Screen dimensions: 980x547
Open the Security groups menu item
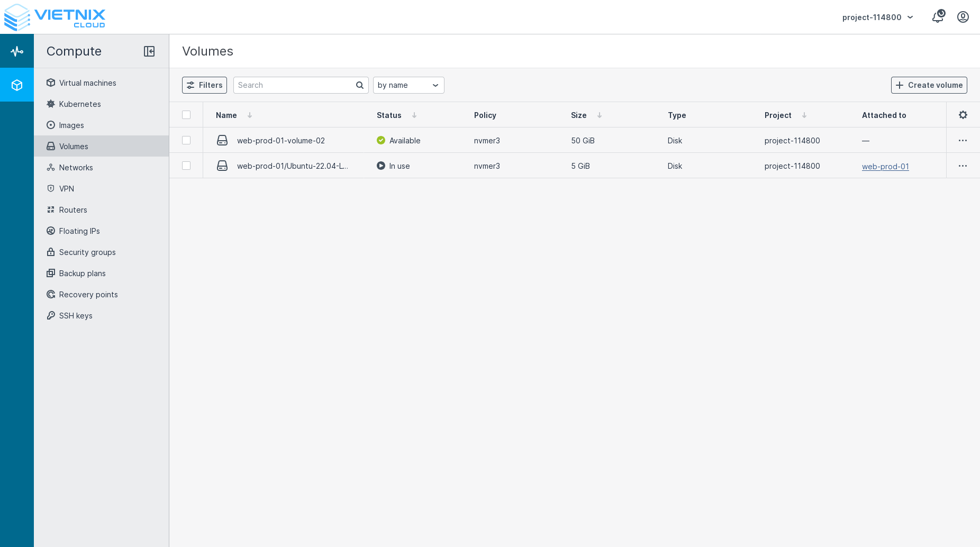87,252
